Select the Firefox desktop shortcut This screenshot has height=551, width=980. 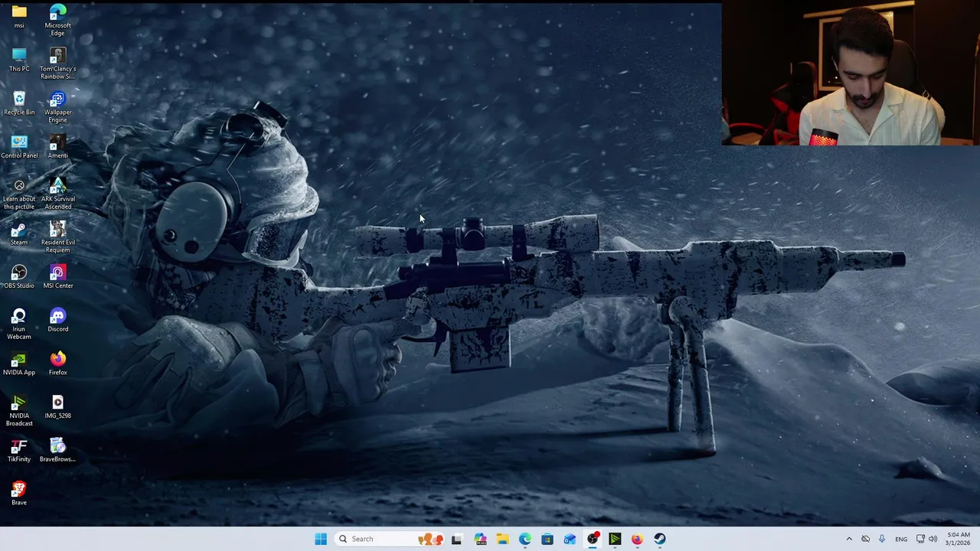coord(57,364)
